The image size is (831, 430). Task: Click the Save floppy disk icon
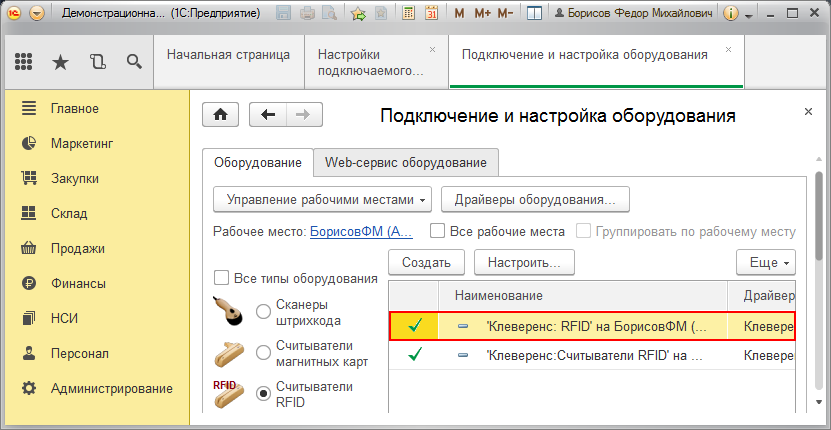tap(284, 14)
